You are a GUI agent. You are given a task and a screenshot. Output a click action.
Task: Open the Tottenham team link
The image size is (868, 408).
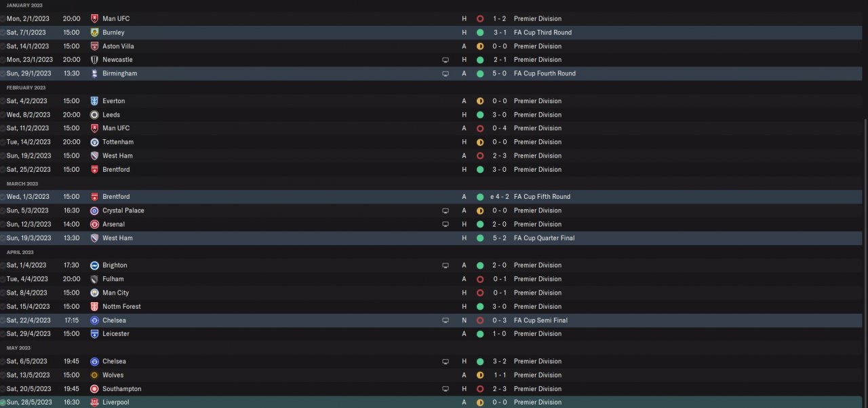[x=118, y=142]
